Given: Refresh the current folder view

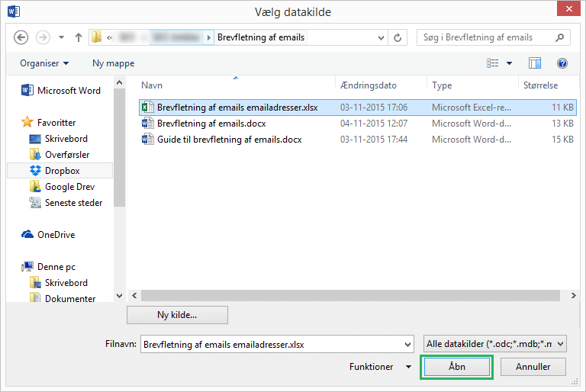Looking at the screenshot, I should coord(398,37).
